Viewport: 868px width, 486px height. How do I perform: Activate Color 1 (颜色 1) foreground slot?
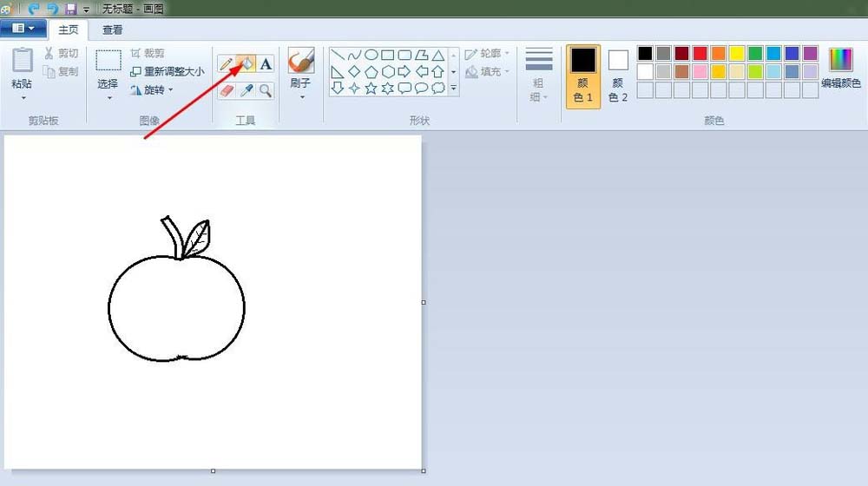(583, 76)
